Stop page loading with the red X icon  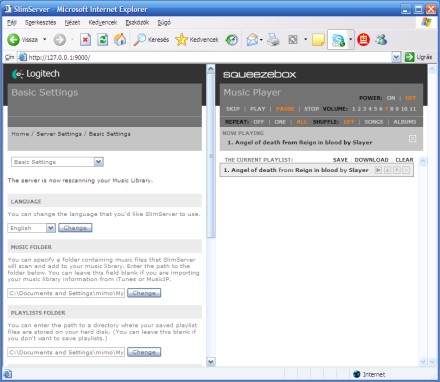click(85, 40)
